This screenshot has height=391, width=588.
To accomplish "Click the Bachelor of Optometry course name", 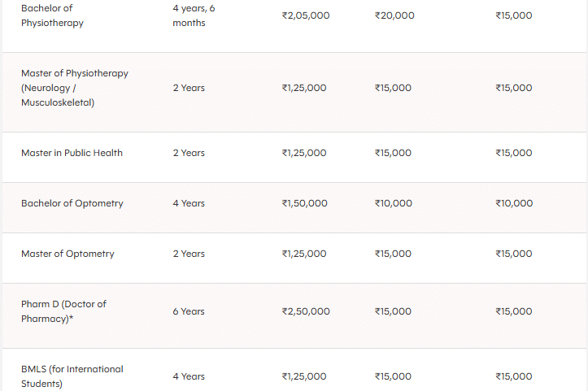I will click(x=72, y=203).
